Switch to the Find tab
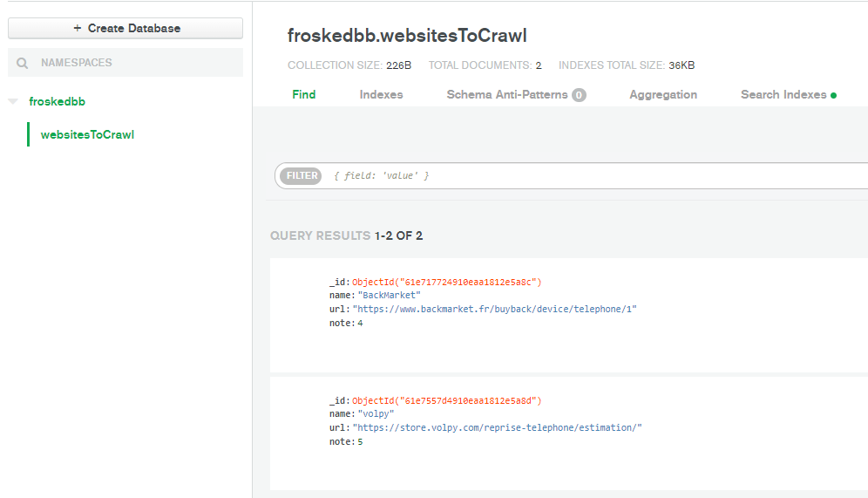This screenshot has width=868, height=498. 304,95
